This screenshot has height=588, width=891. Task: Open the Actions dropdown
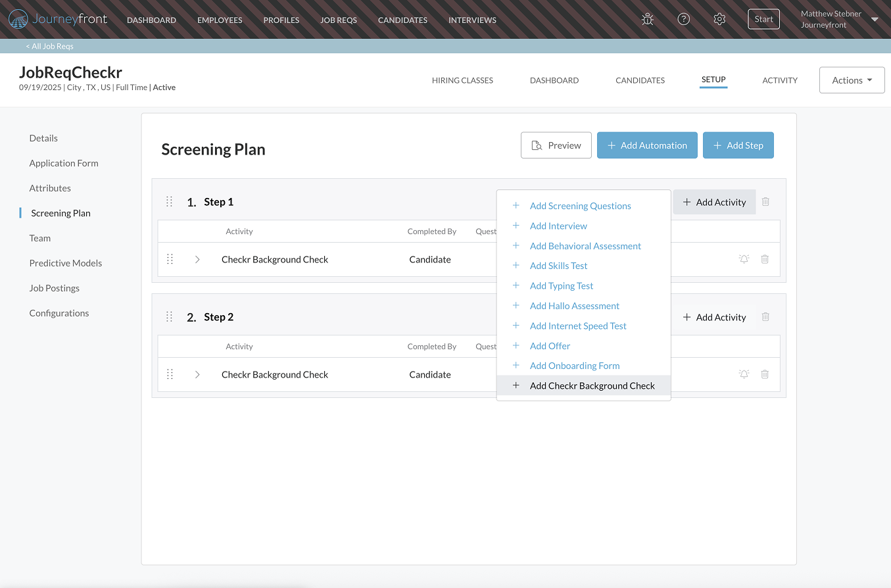click(x=852, y=80)
